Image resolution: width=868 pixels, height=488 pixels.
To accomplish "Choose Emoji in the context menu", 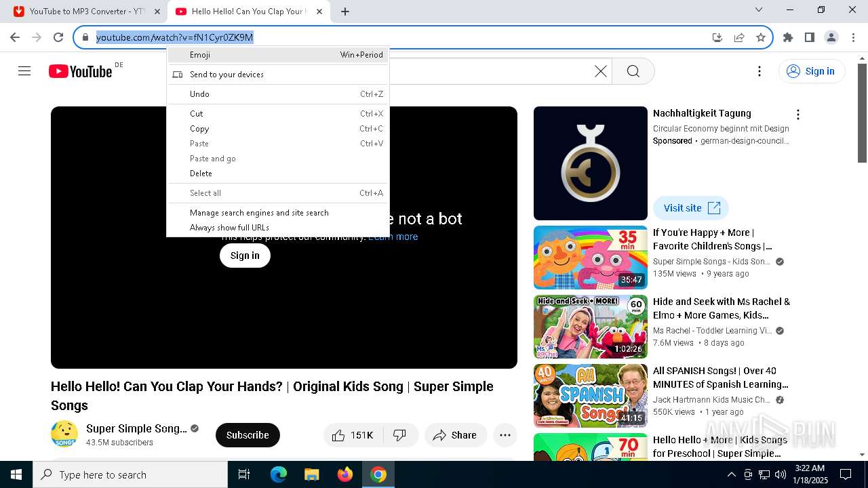I will point(278,55).
